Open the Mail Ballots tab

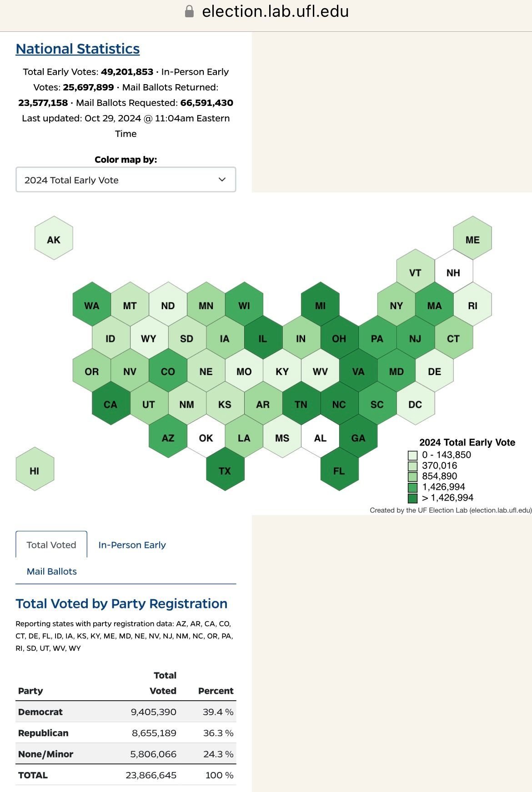(x=52, y=571)
